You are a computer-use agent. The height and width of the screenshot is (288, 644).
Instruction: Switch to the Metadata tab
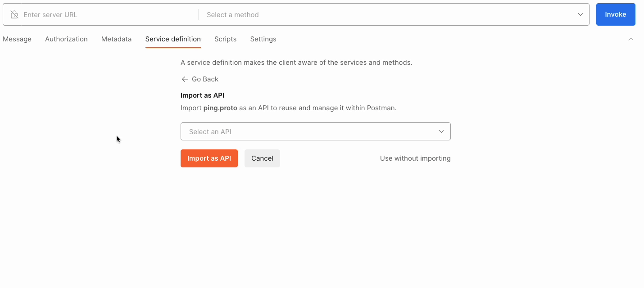pyautogui.click(x=116, y=39)
